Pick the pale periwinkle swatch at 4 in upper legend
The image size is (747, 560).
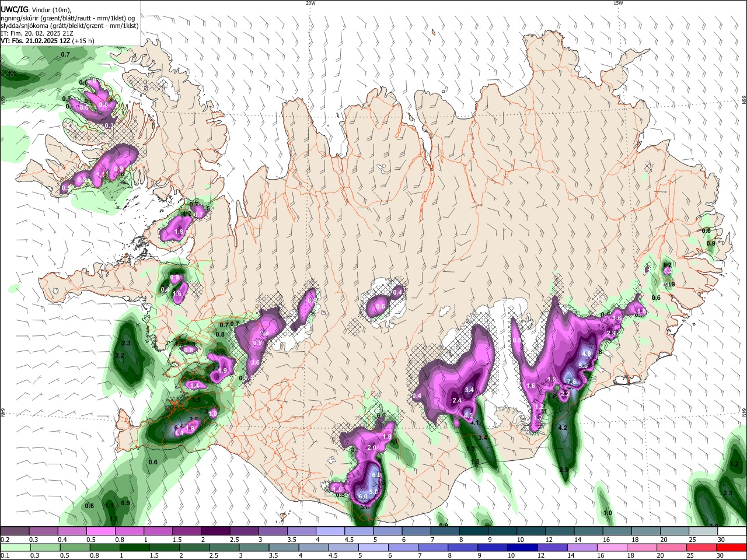(330, 531)
